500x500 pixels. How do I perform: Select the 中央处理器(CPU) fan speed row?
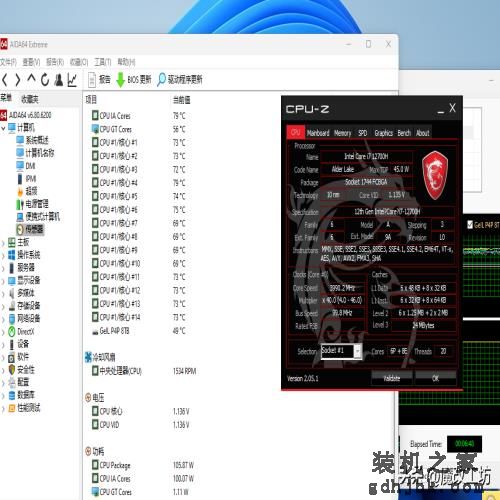[x=144, y=371]
